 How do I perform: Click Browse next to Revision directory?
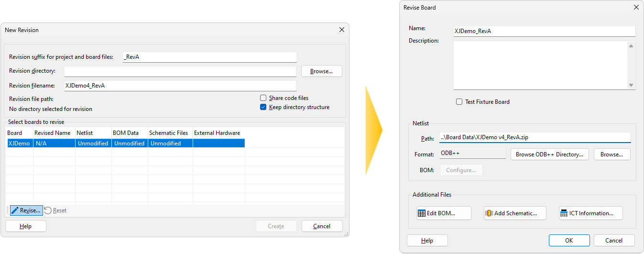[321, 71]
